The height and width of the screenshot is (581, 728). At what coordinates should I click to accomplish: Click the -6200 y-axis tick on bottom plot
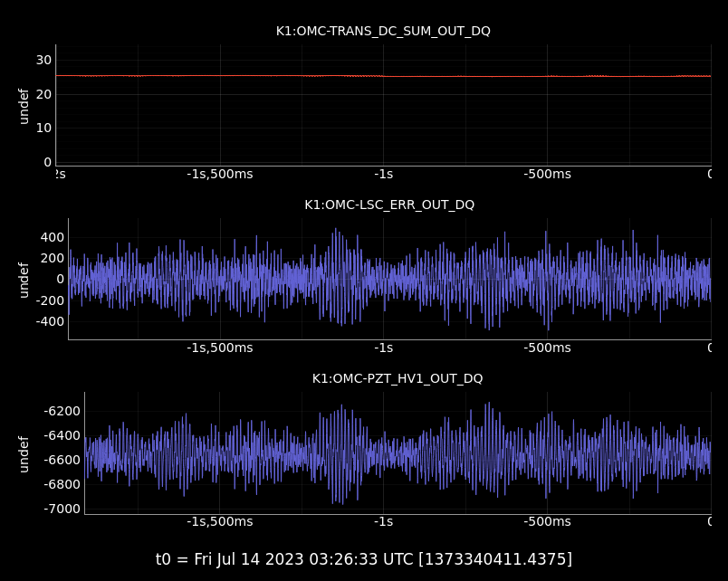coord(62,411)
